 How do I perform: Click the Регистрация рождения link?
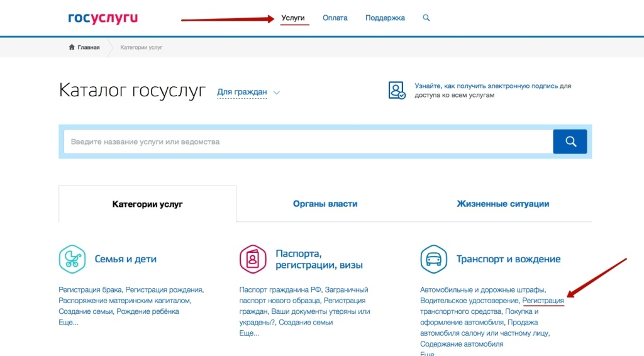pos(164,290)
